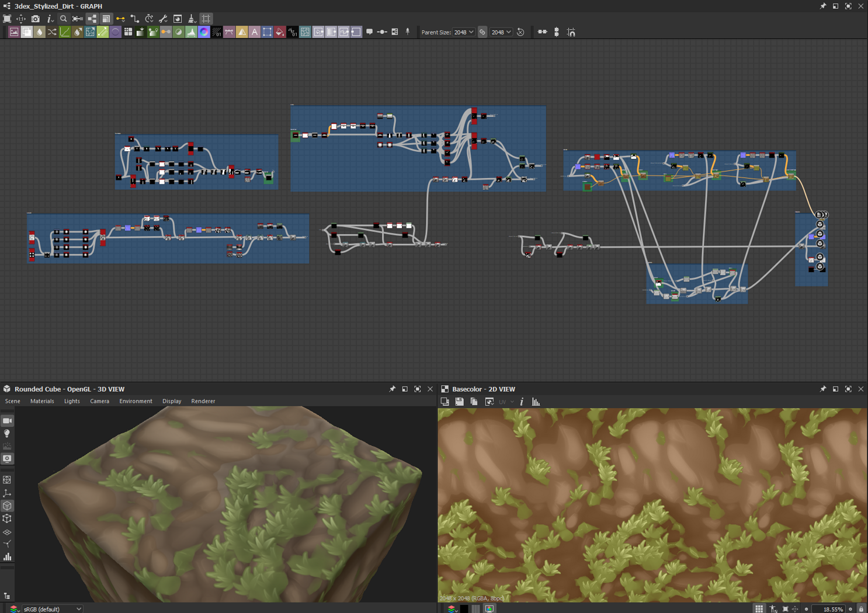The image size is (868, 613).
Task: Open the Materials menu in 3D view
Action: (42, 401)
